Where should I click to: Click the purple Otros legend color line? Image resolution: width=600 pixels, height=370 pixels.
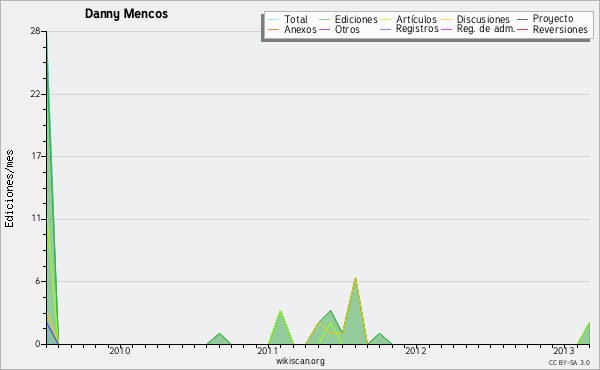click(x=324, y=29)
